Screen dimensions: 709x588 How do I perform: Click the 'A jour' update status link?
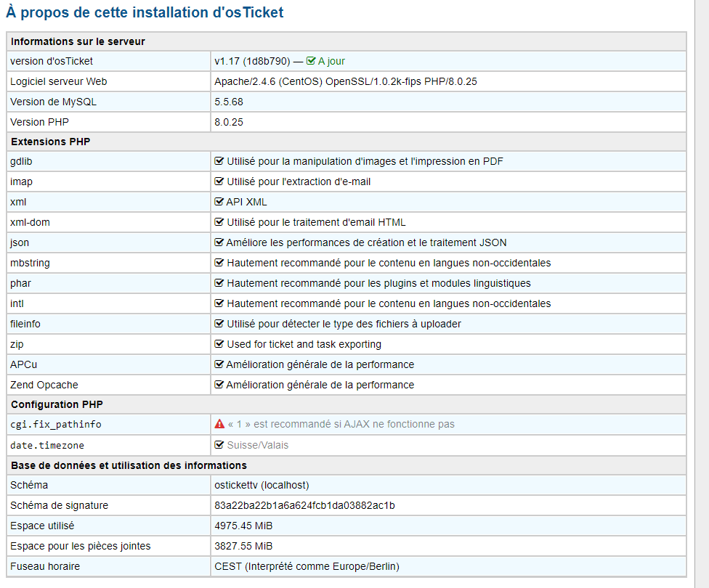pyautogui.click(x=331, y=62)
